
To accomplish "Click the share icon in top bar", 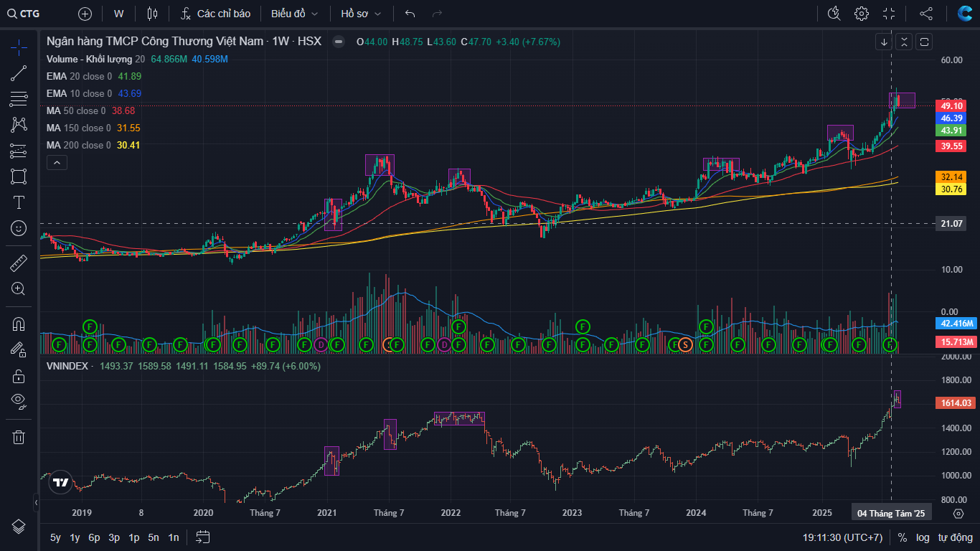I will [x=926, y=14].
